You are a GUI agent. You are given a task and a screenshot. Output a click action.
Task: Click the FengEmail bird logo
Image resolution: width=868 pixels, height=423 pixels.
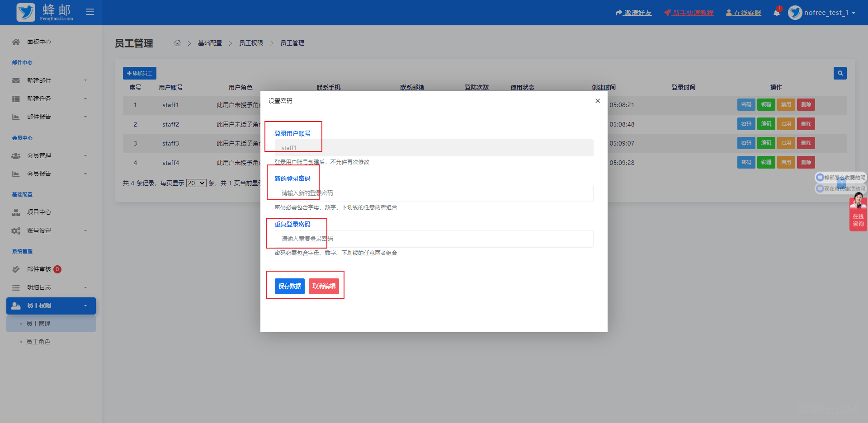pos(26,12)
